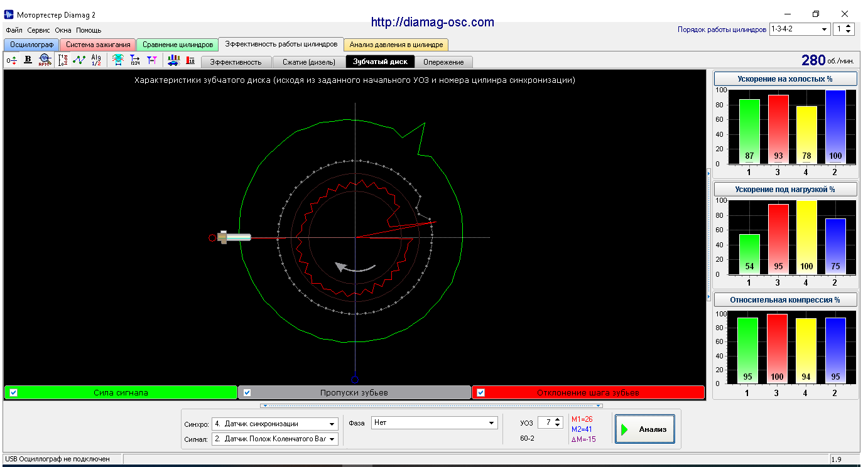
Task: Open the Помощь menu
Action: (89, 30)
